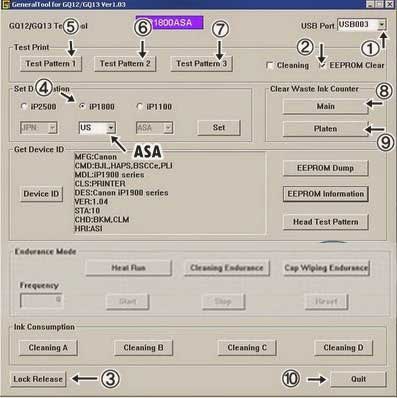Print Test Pattern 1
397x398 pixels.
pyautogui.click(x=51, y=64)
